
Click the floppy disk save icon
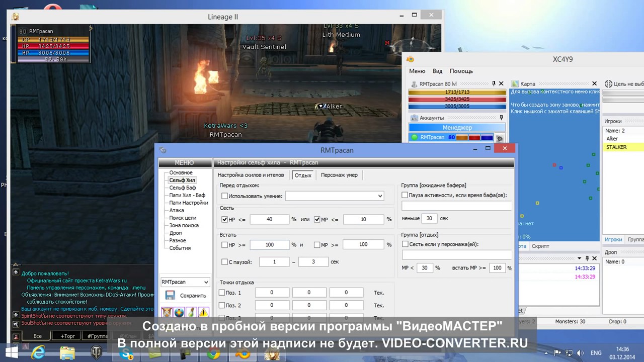(x=170, y=296)
